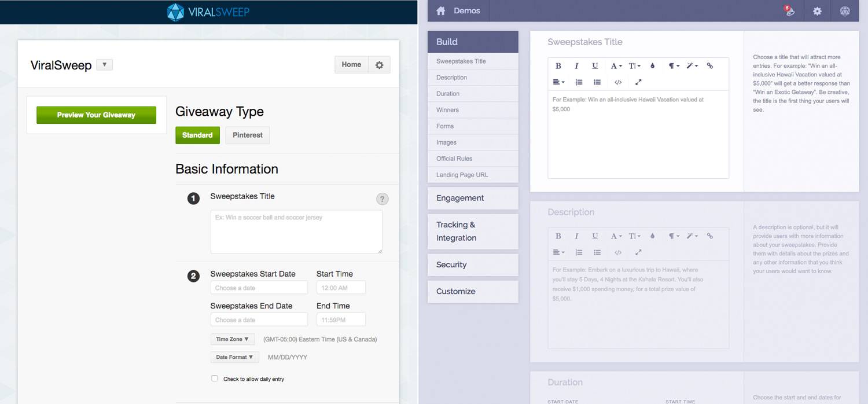Click Preview Your Giveaway button

(96, 115)
